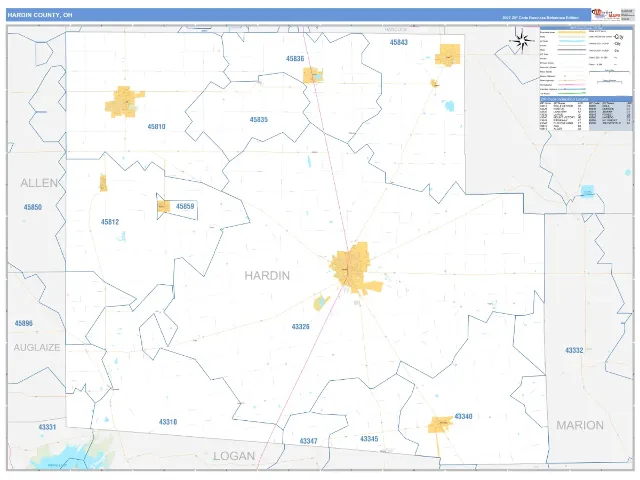
Task: Select ZIP code label 43310
Action: pos(168,422)
